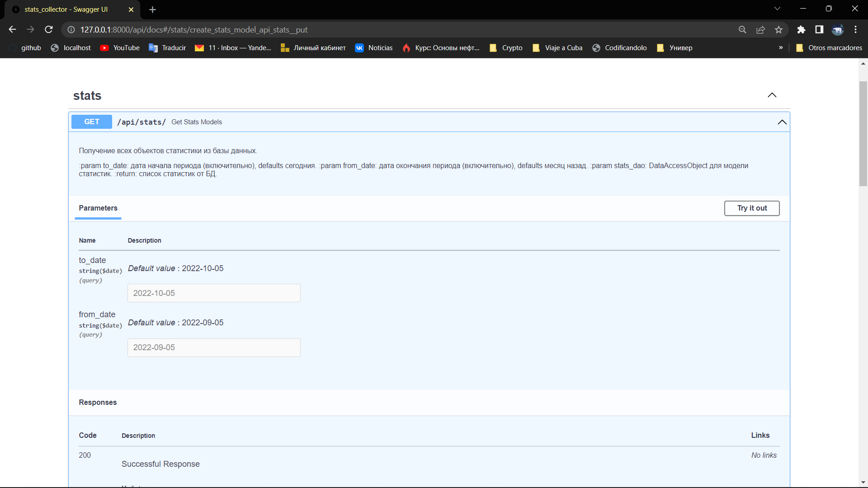Expand the bookmarks overflow chevron
The height and width of the screenshot is (488, 868).
click(781, 47)
